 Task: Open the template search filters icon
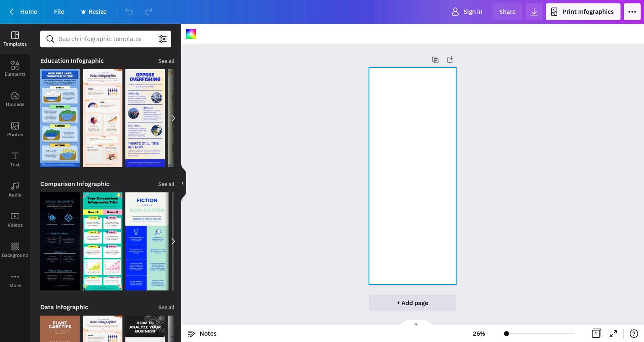163,39
